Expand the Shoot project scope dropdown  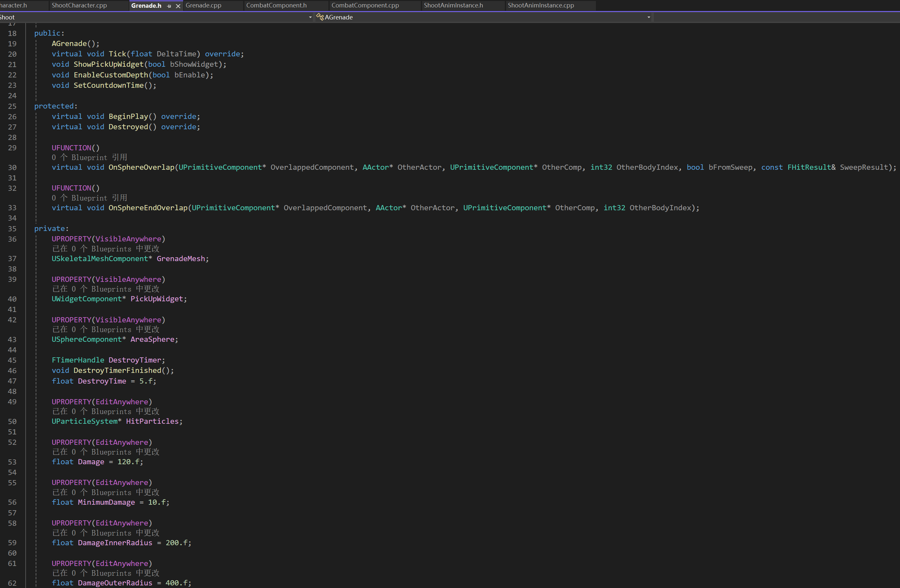coord(310,17)
